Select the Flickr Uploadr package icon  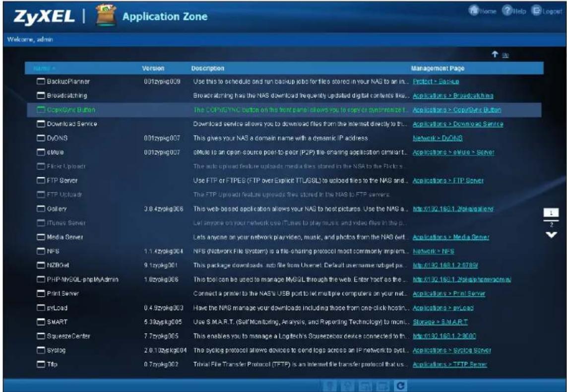[41, 166]
